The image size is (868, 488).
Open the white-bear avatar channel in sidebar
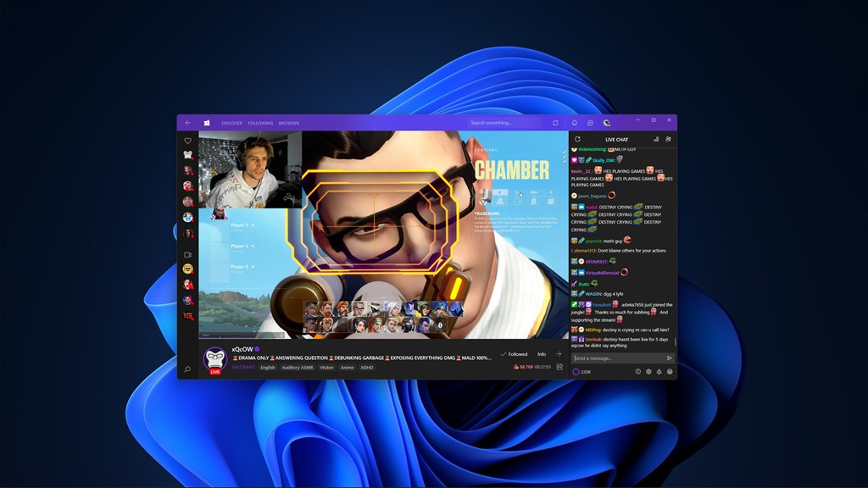click(x=187, y=155)
